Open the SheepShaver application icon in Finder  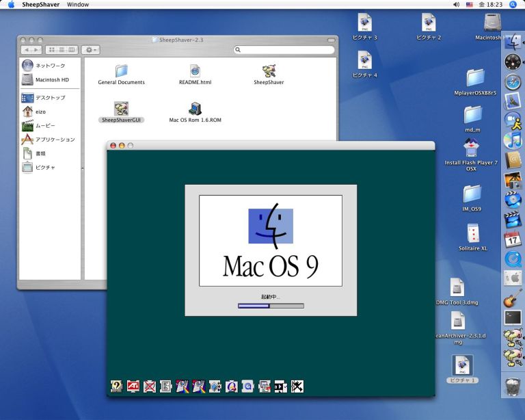tap(269, 70)
